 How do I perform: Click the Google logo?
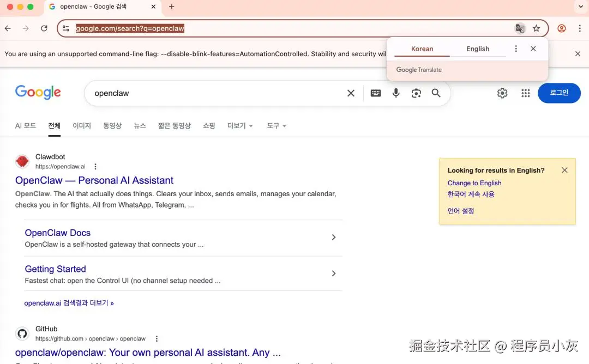pyautogui.click(x=38, y=92)
